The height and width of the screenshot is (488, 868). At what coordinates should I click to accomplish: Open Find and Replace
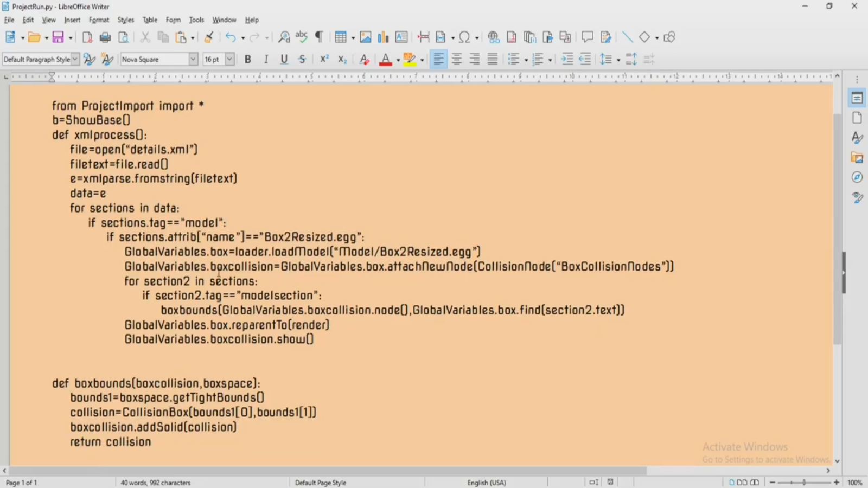point(284,37)
